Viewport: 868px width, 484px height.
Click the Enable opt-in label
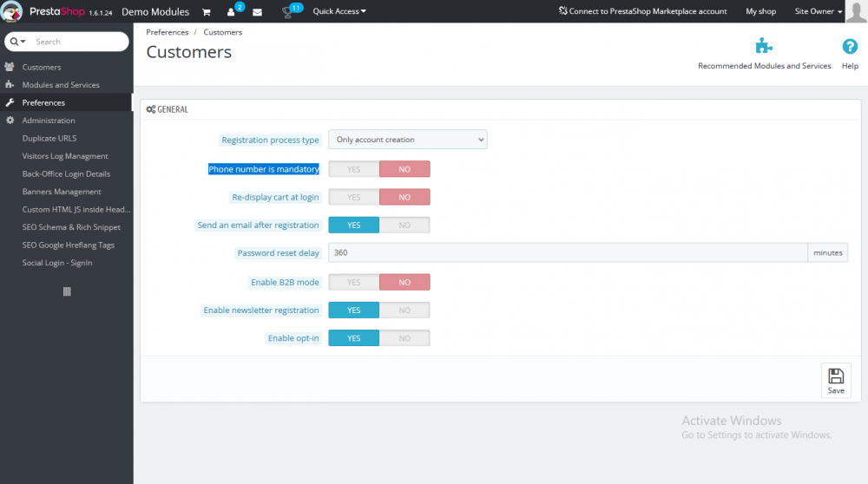tap(293, 338)
